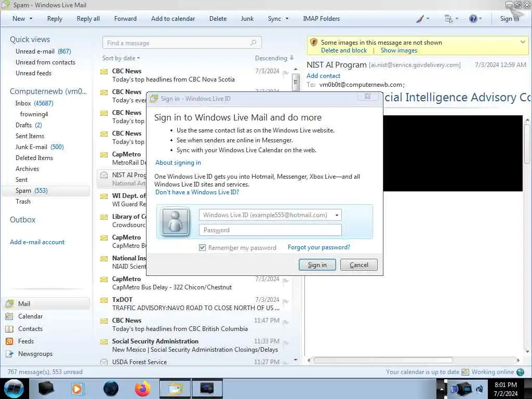Toggle Remember my password checkbox
Image resolution: width=532 pixels, height=399 pixels.
click(x=202, y=248)
